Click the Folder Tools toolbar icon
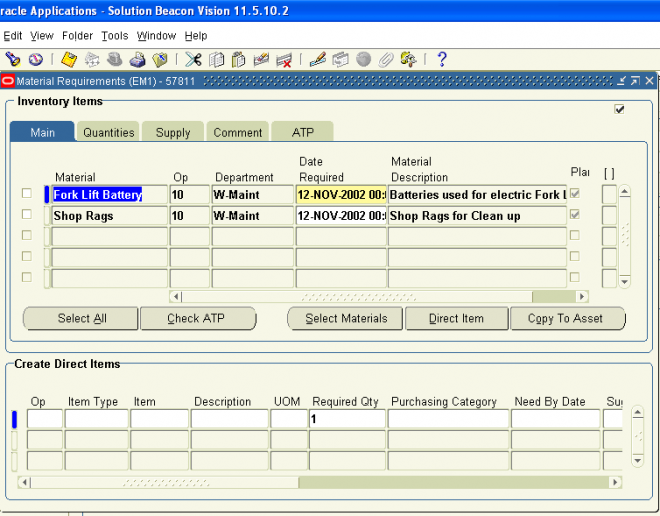The height and width of the screenshot is (516, 660). pos(408,59)
